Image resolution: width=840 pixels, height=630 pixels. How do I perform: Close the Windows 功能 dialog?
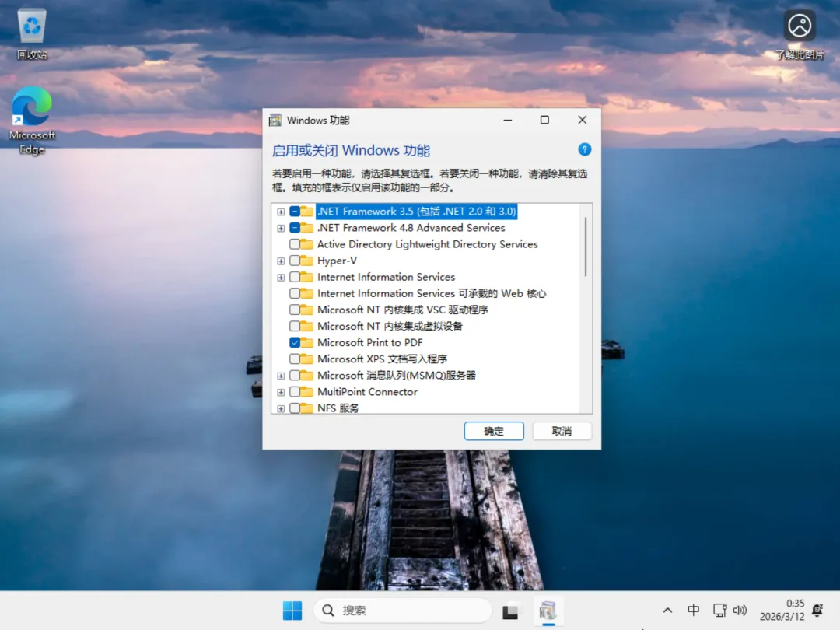point(583,120)
